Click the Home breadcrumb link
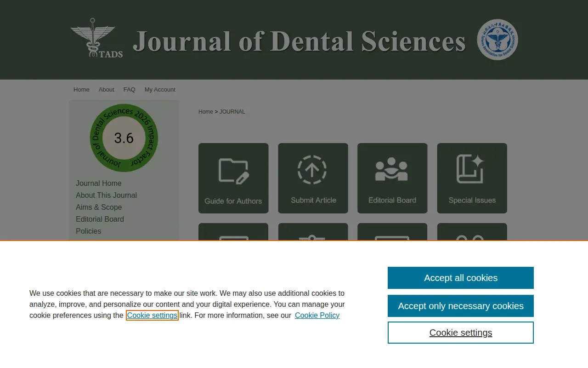The width and height of the screenshot is (588, 368). (x=206, y=112)
